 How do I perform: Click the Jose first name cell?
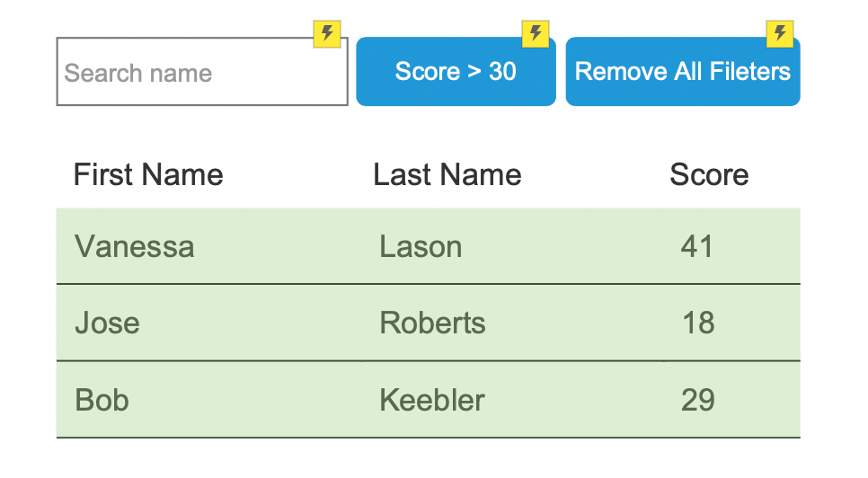pos(108,323)
